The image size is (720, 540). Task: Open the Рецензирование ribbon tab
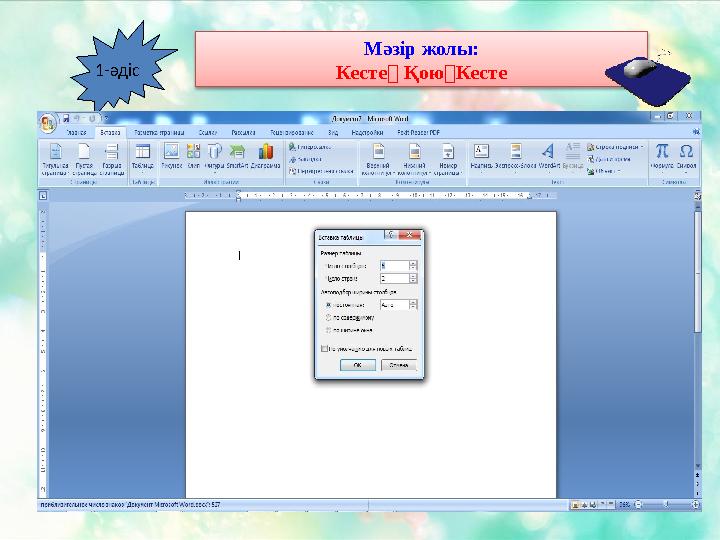click(292, 132)
